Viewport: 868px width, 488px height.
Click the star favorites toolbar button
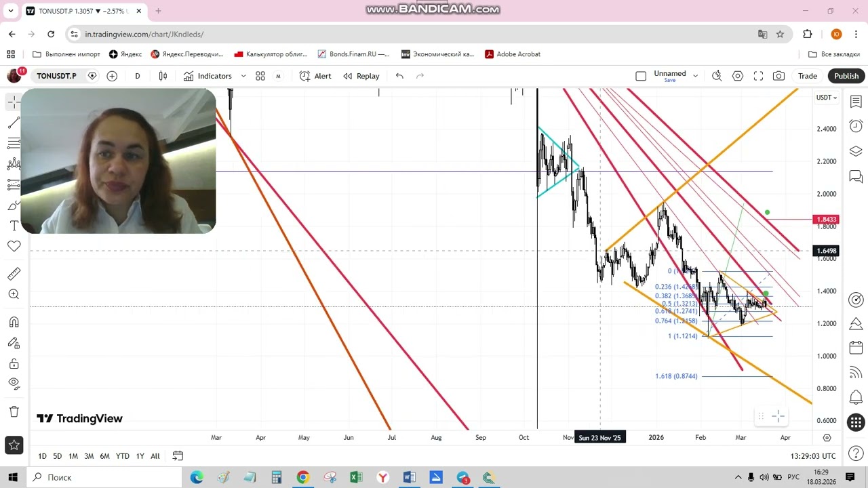click(14, 445)
